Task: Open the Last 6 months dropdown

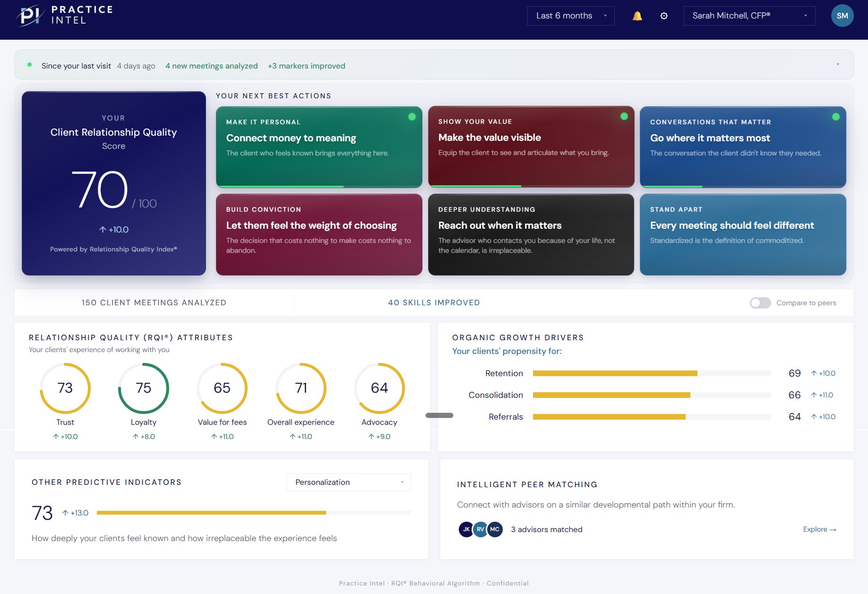Action: pyautogui.click(x=570, y=15)
